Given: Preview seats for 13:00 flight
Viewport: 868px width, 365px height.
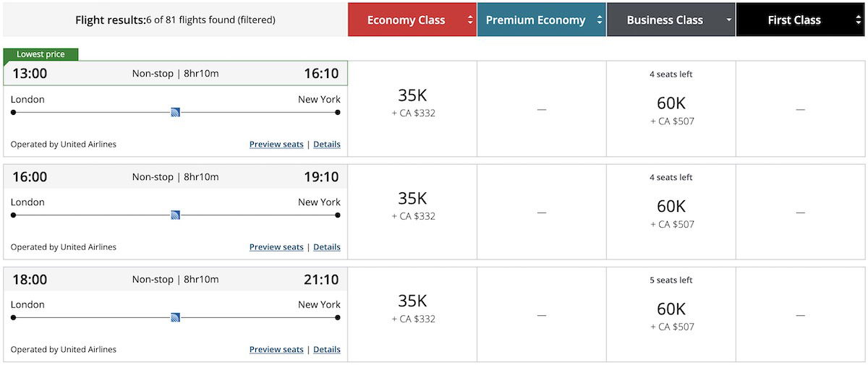Looking at the screenshot, I should tap(276, 145).
